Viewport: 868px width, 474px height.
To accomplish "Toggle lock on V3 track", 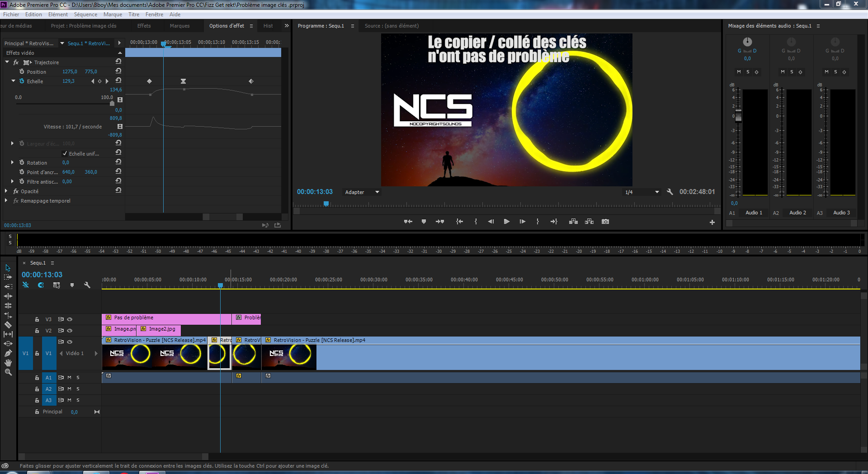I will coord(37,319).
